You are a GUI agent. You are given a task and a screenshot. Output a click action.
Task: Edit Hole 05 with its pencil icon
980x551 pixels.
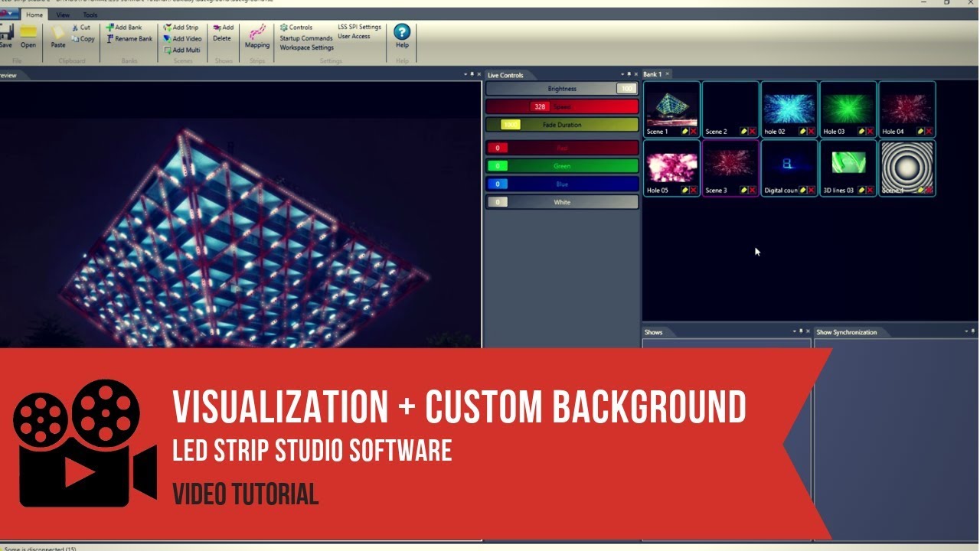coord(685,190)
